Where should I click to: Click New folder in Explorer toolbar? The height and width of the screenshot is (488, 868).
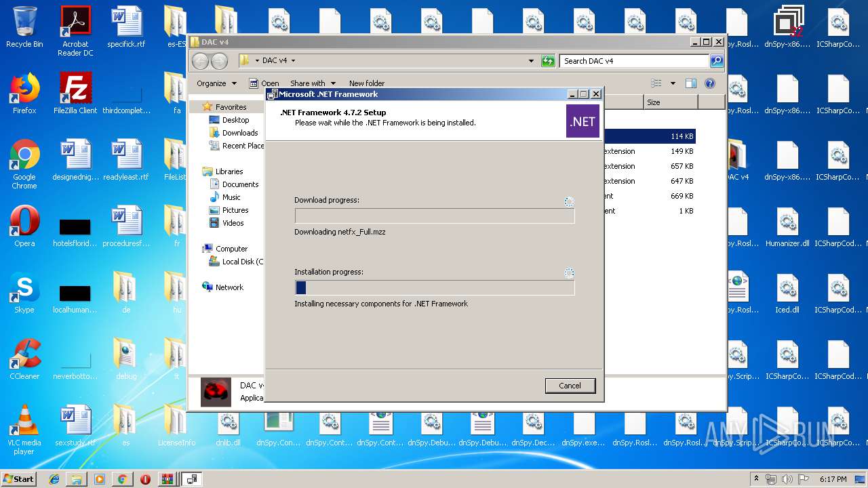click(367, 83)
